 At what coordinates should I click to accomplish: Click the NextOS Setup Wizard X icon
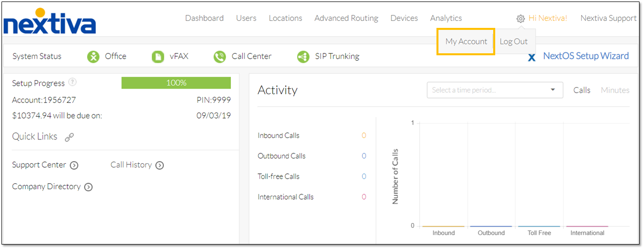(532, 57)
